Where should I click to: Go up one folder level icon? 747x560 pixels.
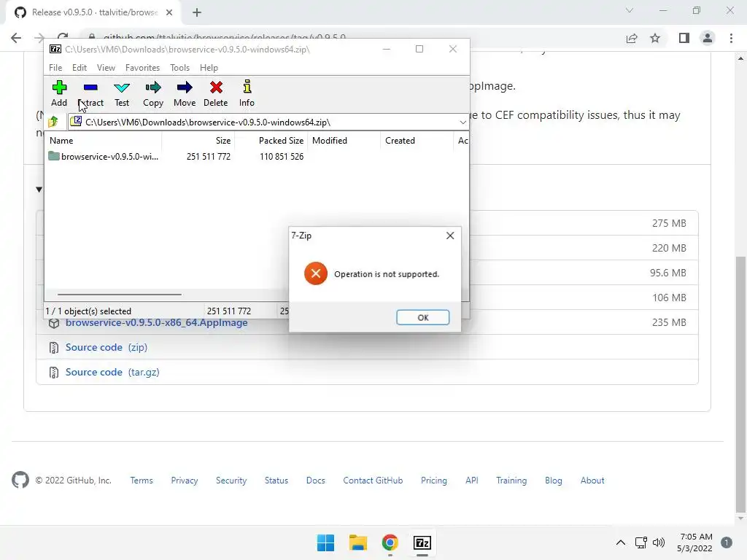(x=53, y=122)
